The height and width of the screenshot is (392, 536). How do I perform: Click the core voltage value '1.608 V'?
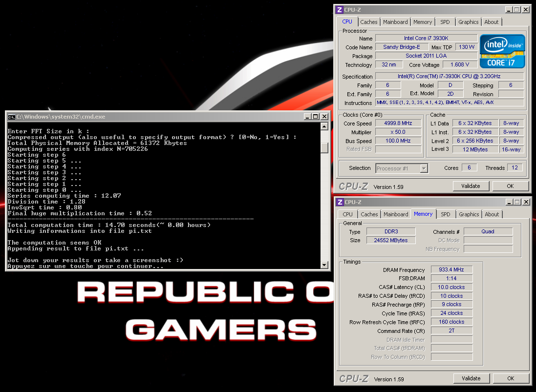click(x=460, y=64)
